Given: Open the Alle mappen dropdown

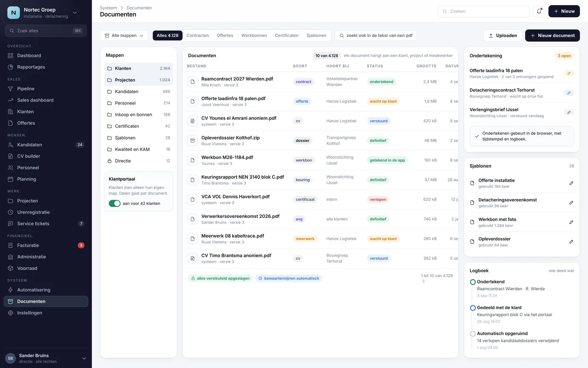Looking at the screenshot, I should click(124, 36).
